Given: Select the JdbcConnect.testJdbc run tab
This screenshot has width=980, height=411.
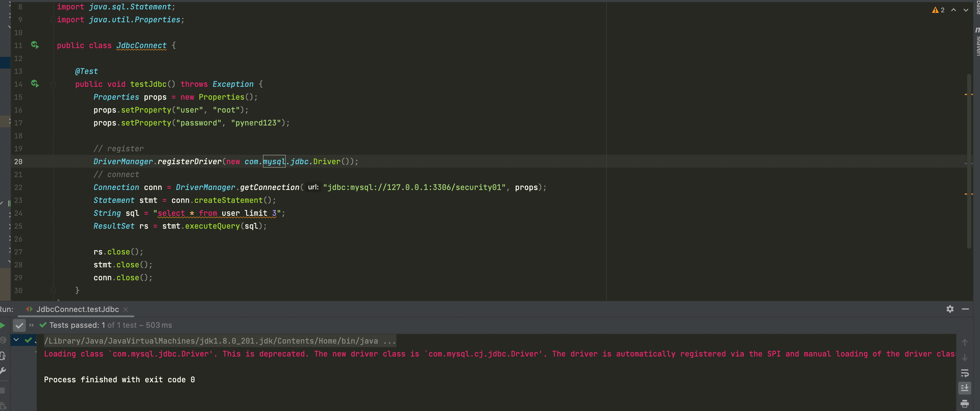Looking at the screenshot, I should (76, 309).
